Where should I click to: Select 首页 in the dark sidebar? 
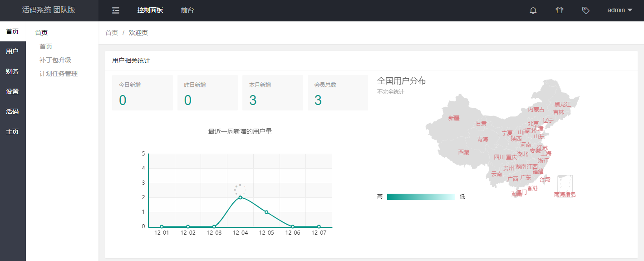(x=13, y=31)
